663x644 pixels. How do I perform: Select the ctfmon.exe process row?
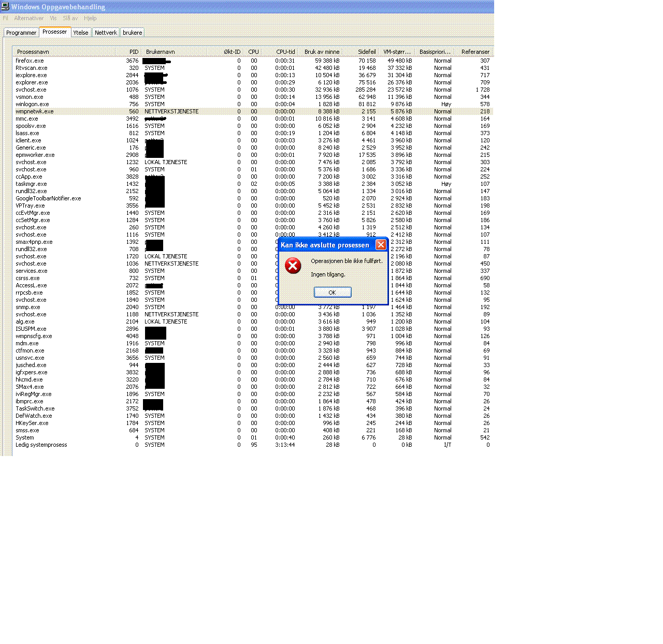253,350
